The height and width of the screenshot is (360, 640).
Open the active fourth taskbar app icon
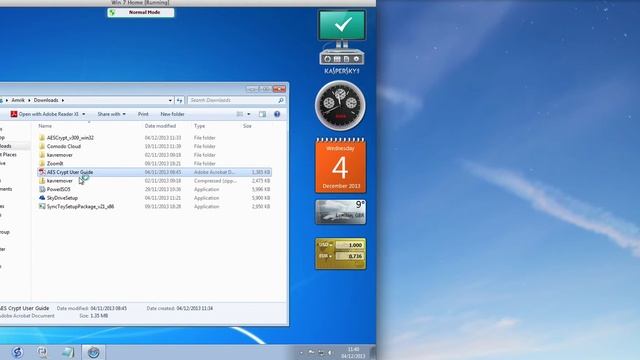pos(93,352)
